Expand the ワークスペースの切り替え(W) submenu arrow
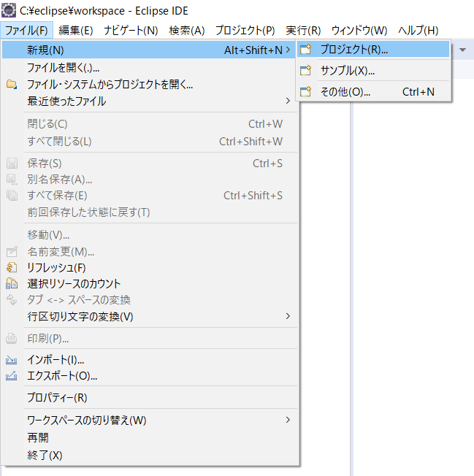The image size is (474, 476). [288, 420]
